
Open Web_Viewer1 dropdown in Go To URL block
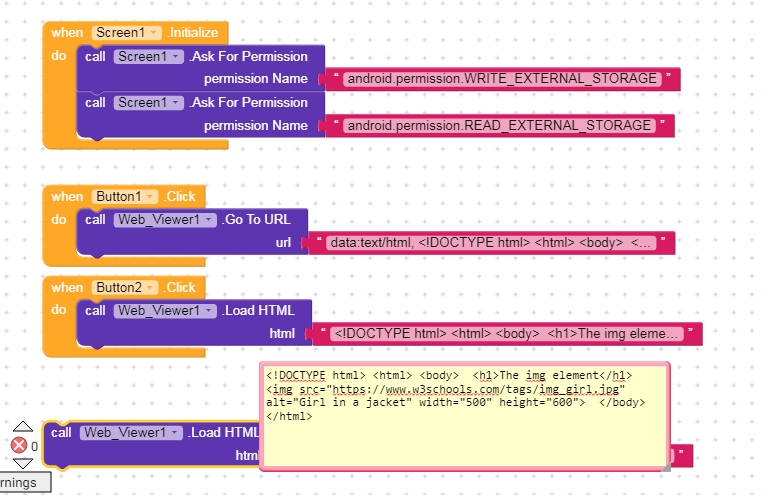(165, 220)
